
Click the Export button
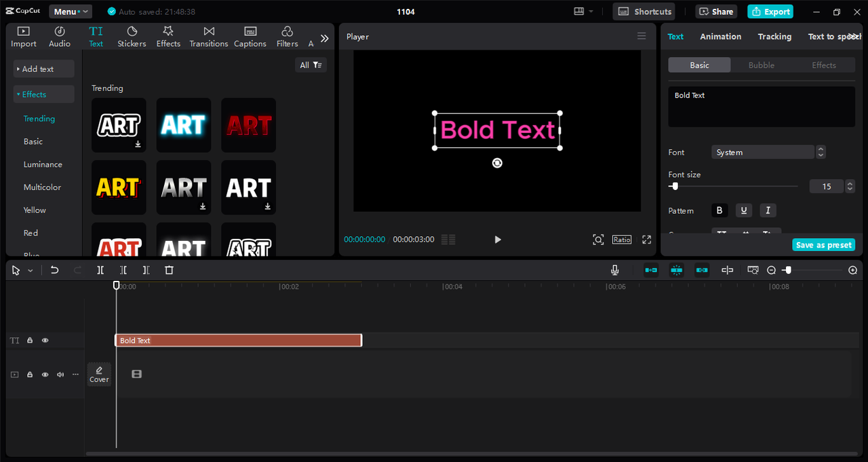click(770, 12)
